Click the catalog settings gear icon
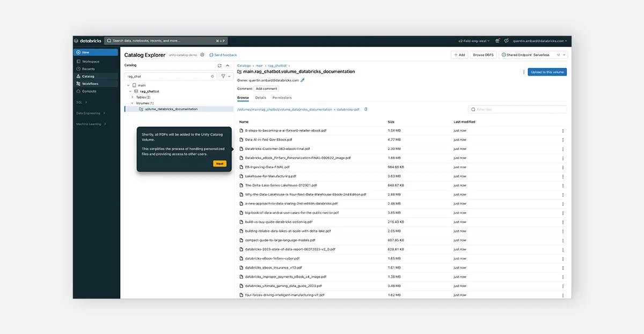 coord(202,55)
